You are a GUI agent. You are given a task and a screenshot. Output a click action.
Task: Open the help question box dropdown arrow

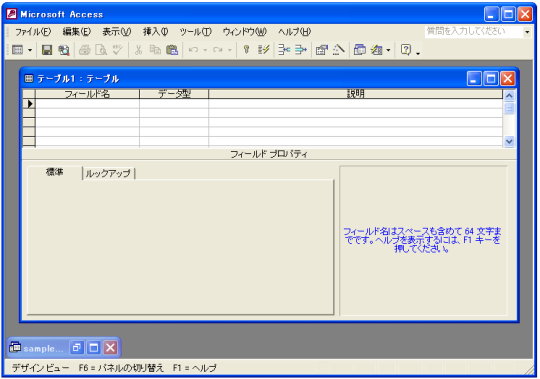click(527, 32)
